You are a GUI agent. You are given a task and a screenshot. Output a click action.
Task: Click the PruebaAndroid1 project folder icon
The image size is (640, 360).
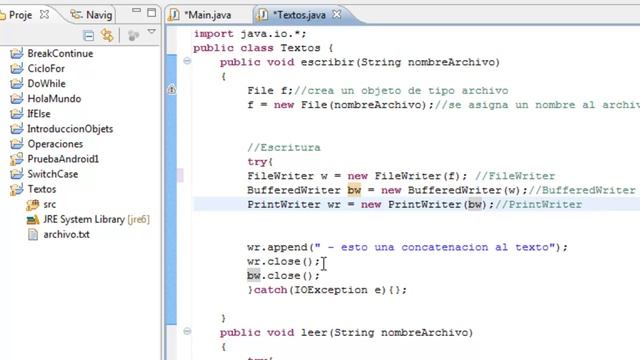17,159
